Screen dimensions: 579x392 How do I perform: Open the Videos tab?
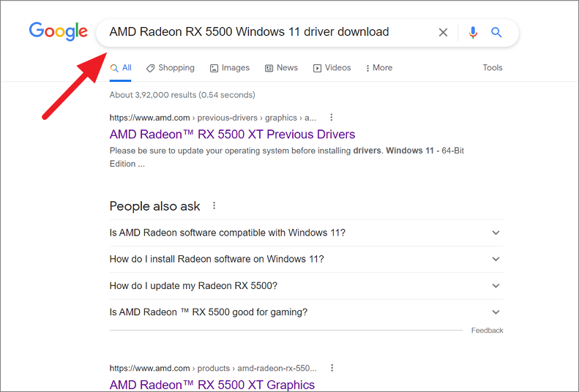[332, 68]
